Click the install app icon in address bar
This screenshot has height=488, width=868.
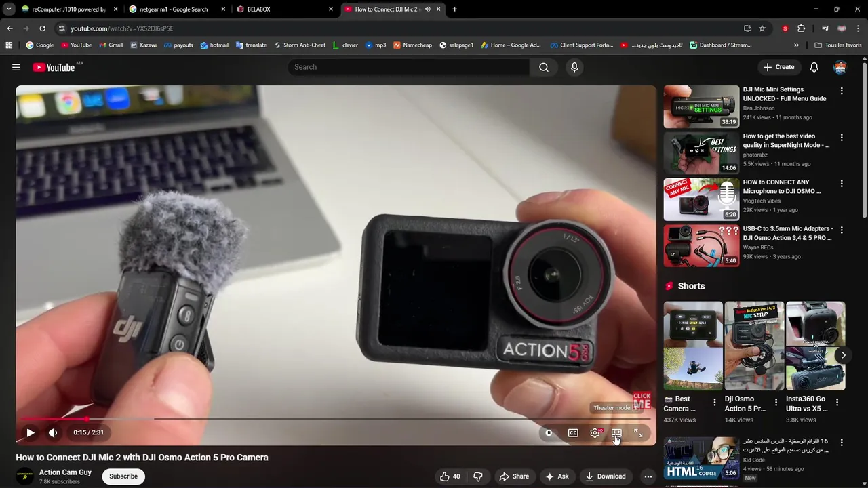(x=747, y=28)
